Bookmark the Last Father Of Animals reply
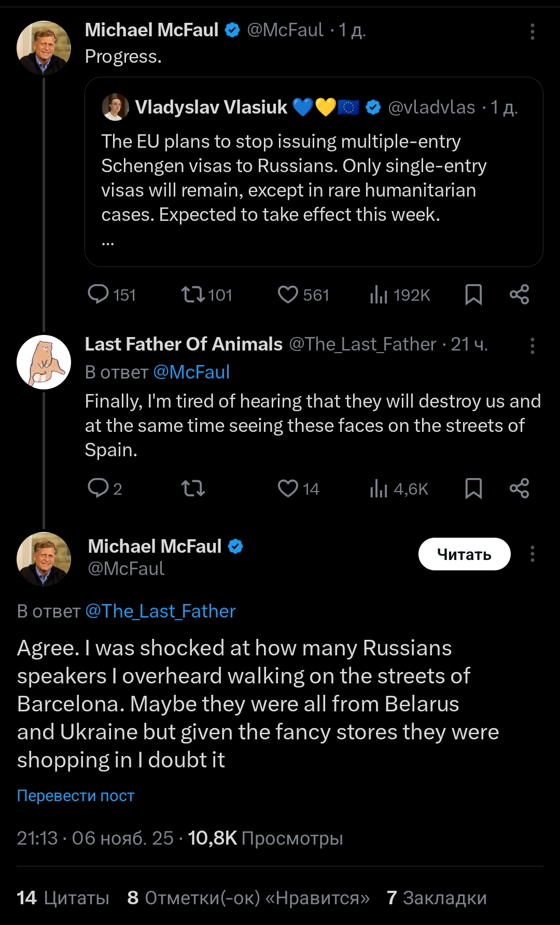 (x=473, y=488)
